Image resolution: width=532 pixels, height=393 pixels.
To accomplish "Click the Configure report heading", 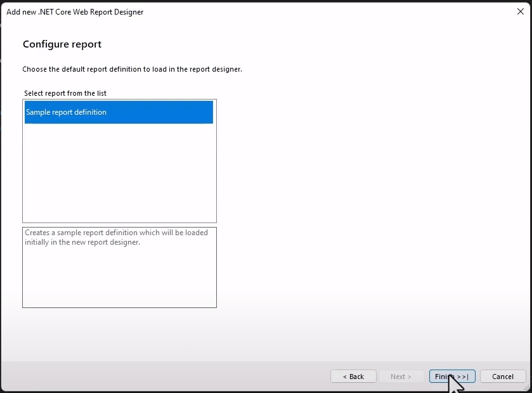I will (62, 44).
